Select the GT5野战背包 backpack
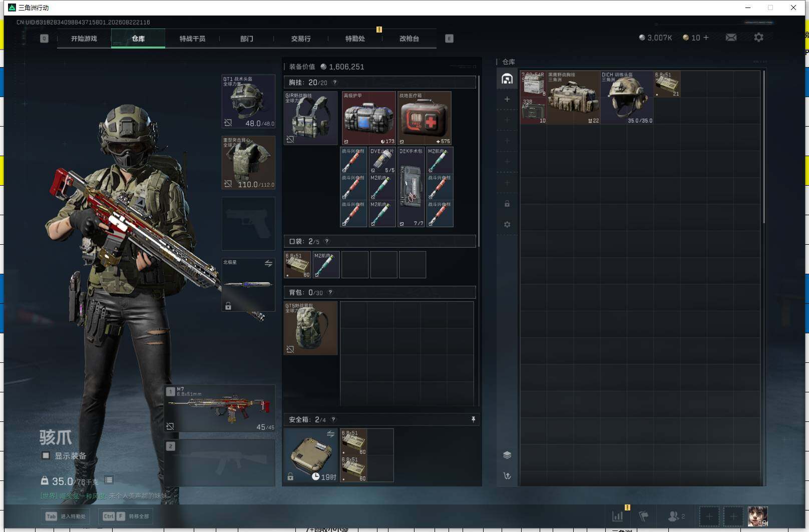809x532 pixels. tap(311, 328)
